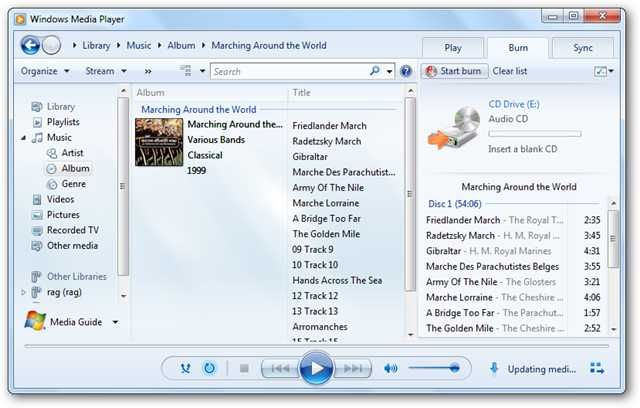Image resolution: width=640 pixels, height=408 pixels.
Task: Click the CD Drive burn device icon
Action: pyautogui.click(x=454, y=128)
